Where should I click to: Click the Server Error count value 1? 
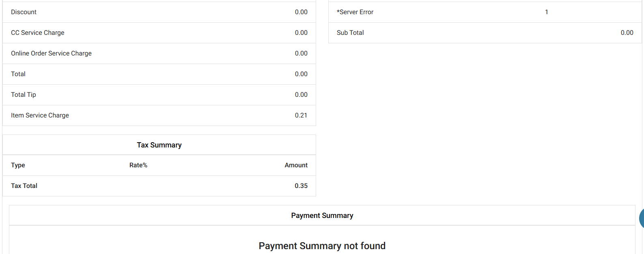(546, 12)
